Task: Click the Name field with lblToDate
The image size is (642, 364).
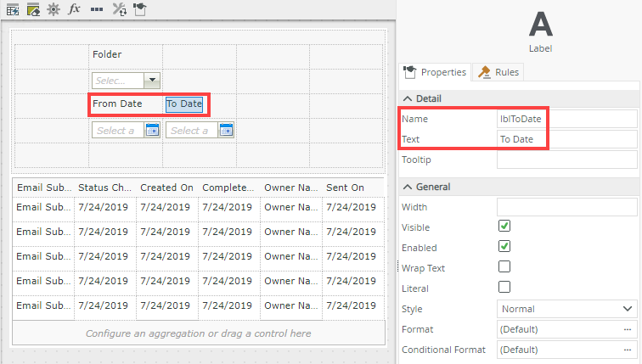Action: point(567,119)
